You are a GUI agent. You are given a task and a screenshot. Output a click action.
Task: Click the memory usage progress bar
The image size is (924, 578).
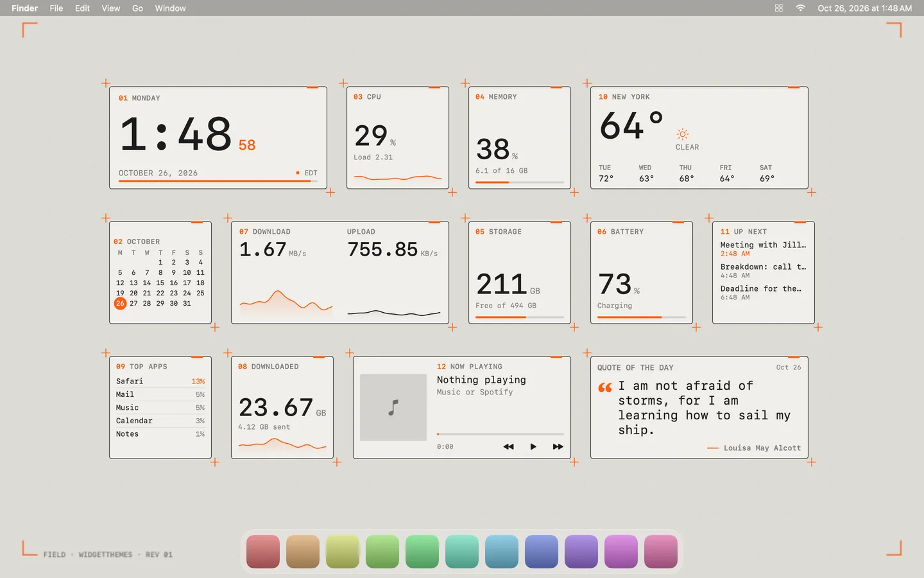[520, 182]
